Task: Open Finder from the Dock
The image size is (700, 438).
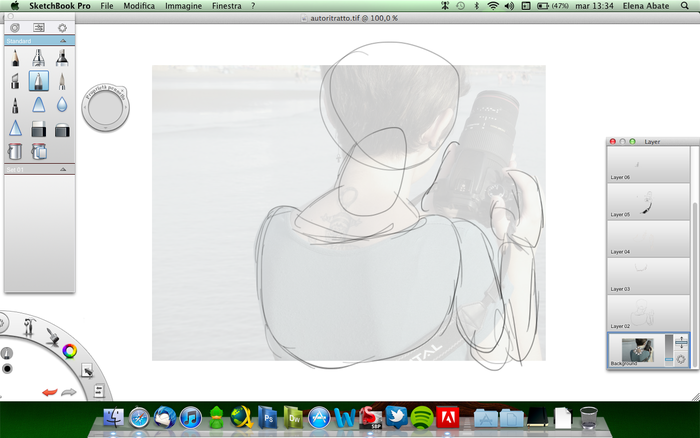Action: tap(113, 418)
